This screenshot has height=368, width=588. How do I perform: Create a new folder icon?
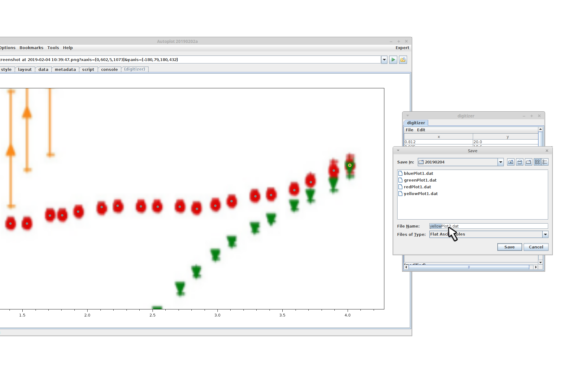pyautogui.click(x=529, y=162)
